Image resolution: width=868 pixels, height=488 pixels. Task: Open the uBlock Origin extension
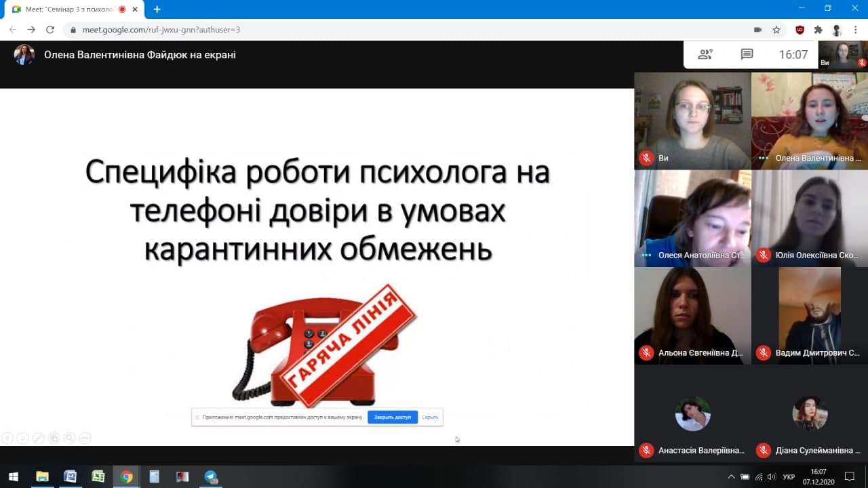(800, 30)
